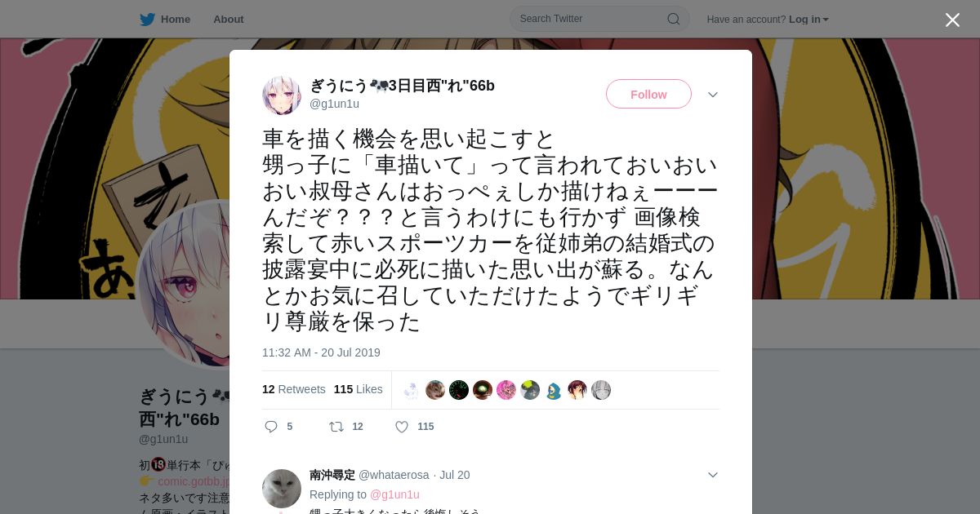View the 115 Likes list
980x514 pixels.
(x=359, y=389)
